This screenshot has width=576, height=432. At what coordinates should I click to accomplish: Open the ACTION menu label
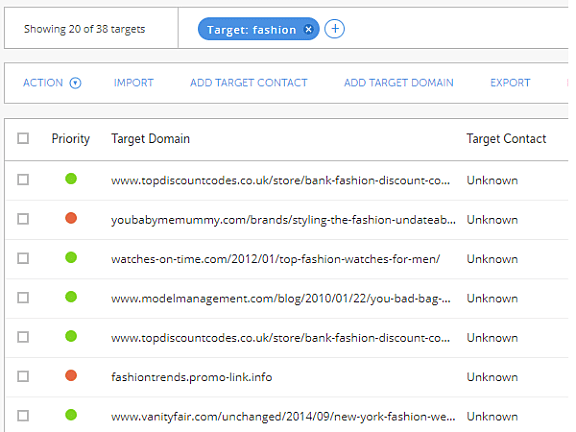(x=43, y=83)
